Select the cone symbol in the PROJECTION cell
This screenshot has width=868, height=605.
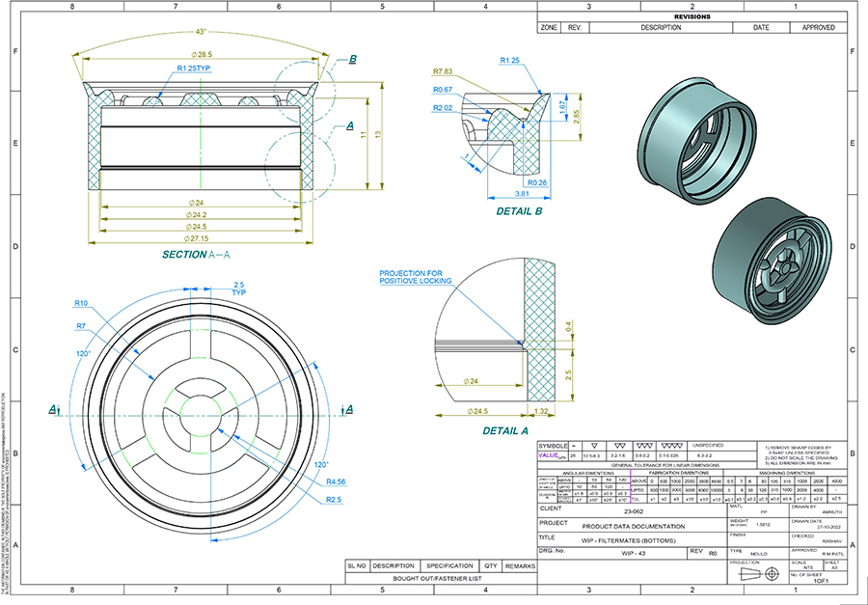(x=750, y=573)
